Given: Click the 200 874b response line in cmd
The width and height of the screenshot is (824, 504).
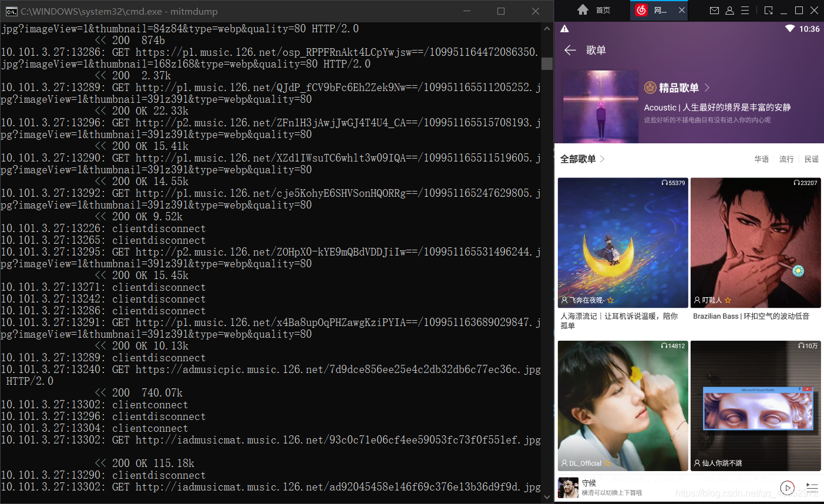Looking at the screenshot, I should (x=130, y=41).
